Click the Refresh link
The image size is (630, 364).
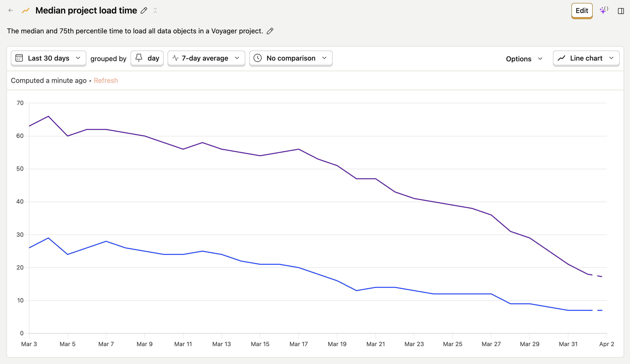(106, 80)
